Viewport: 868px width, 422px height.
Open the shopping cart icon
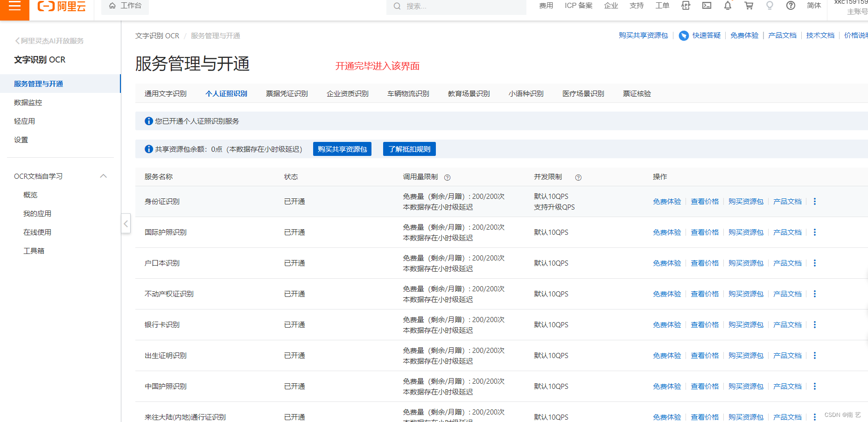click(x=749, y=6)
